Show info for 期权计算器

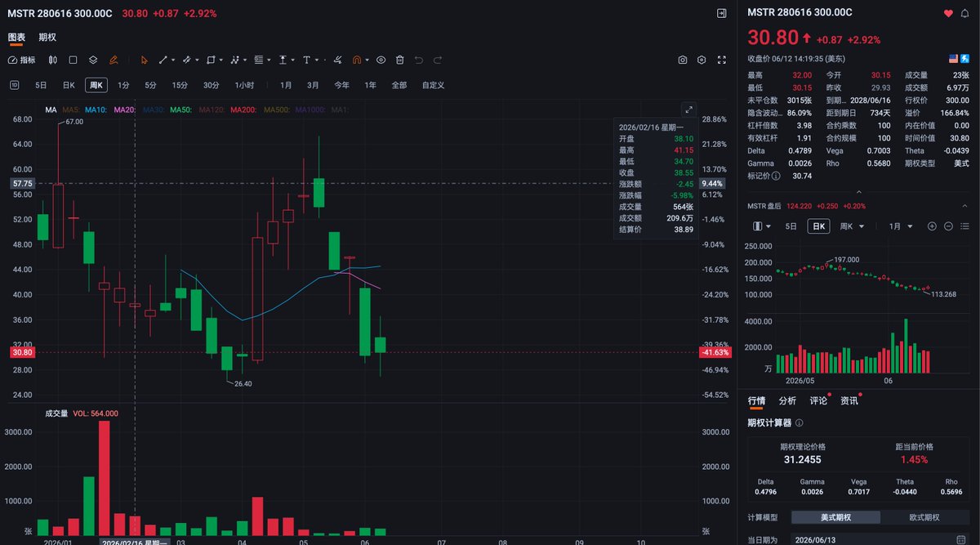tap(800, 422)
